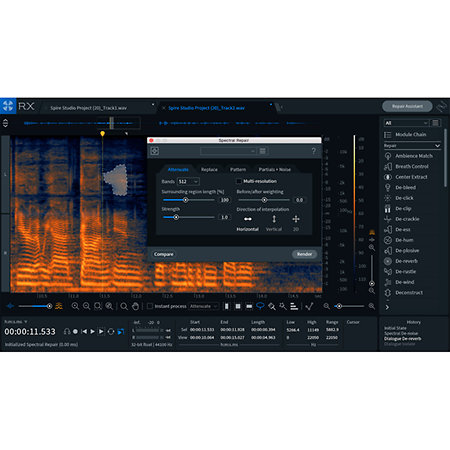Open the preset menu list button

coord(263,151)
